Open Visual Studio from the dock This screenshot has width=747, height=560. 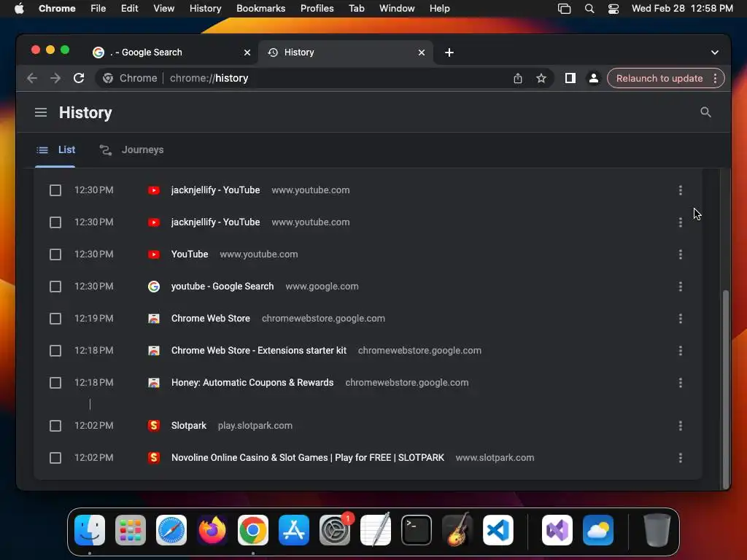click(x=557, y=530)
